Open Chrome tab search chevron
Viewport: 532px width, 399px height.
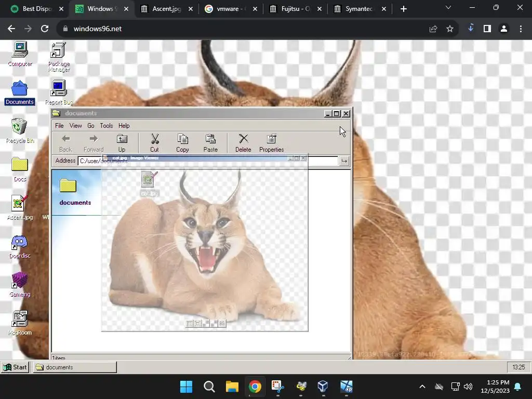click(448, 7)
